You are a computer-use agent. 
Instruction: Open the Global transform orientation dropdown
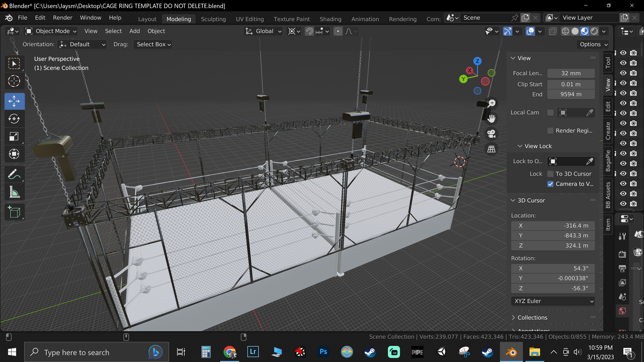coord(263,31)
